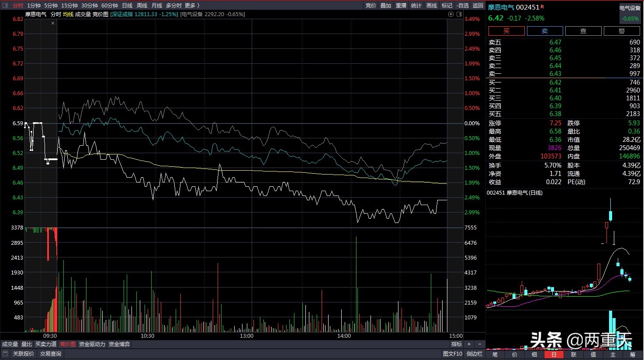Click the plus icon beside 指标
The height and width of the screenshot is (360, 644).
click(469, 344)
